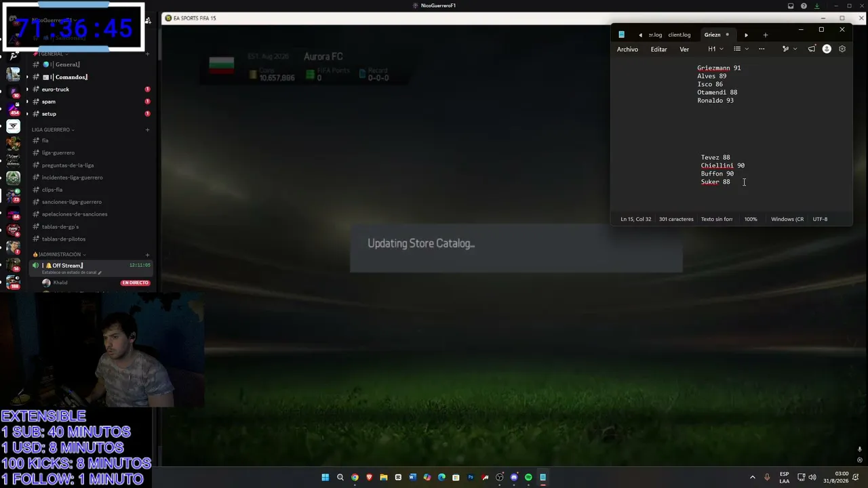
Task: Open the Ver menu in Notepad
Action: coord(684,49)
